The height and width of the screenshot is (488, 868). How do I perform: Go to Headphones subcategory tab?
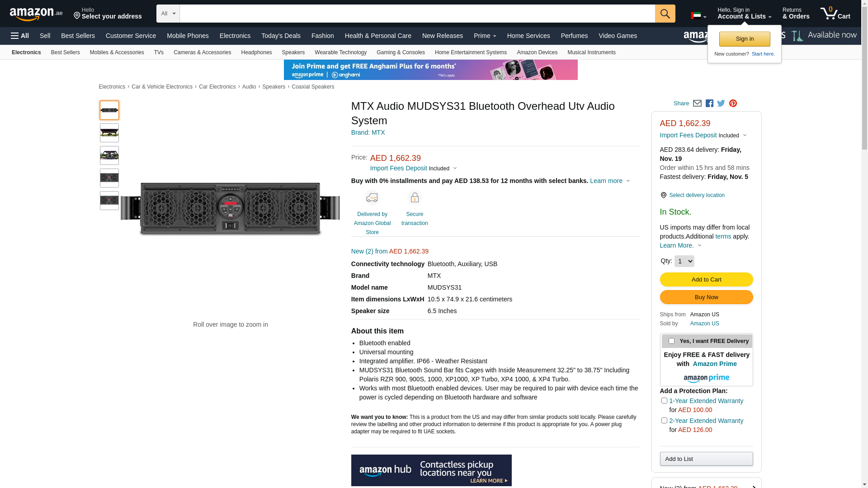point(256,52)
